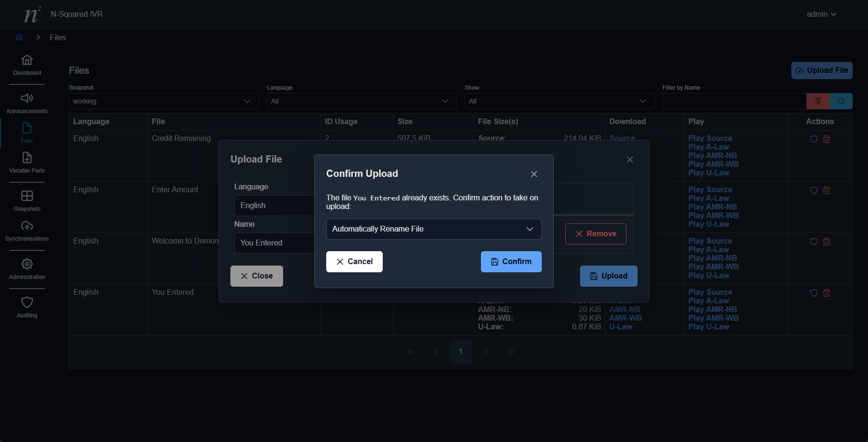
Task: Close Confirm Upload dialog with X
Action: [534, 174]
